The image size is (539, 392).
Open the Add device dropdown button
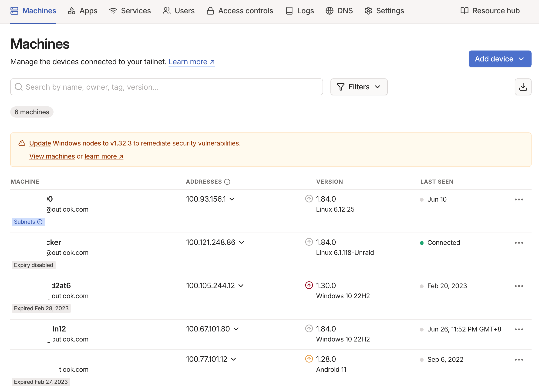pos(499,59)
